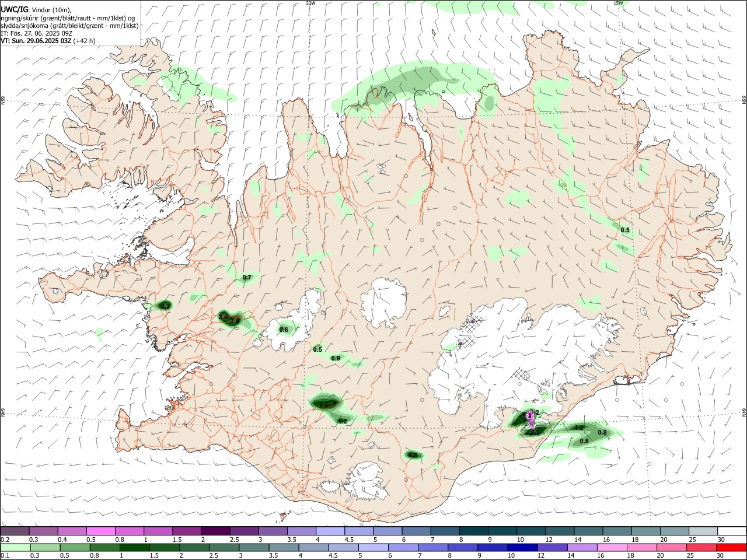747x560 pixels.
Task: Select the dark teal swatch between 9 and 10 upper row
Action: [503, 531]
